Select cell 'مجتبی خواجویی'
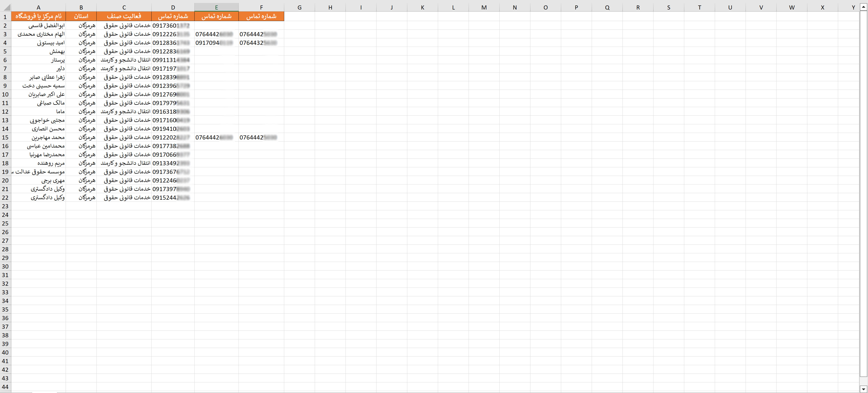868x393 pixels. [38, 120]
